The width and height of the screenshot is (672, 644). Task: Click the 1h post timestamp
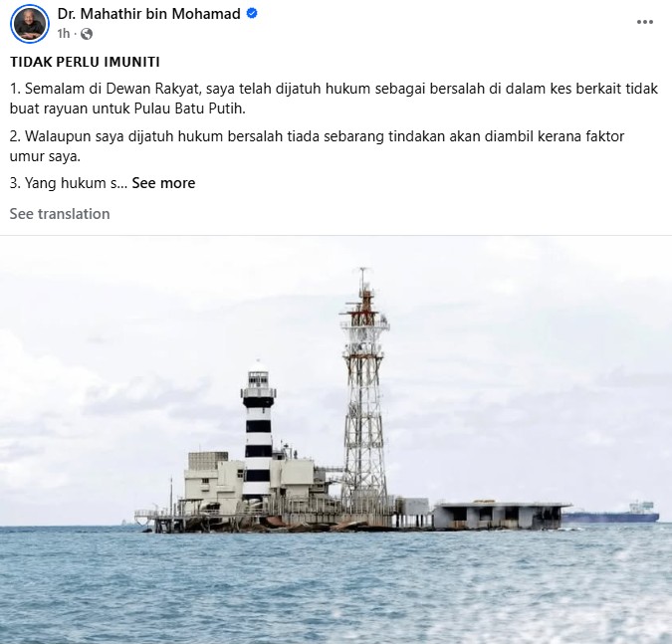[x=64, y=34]
